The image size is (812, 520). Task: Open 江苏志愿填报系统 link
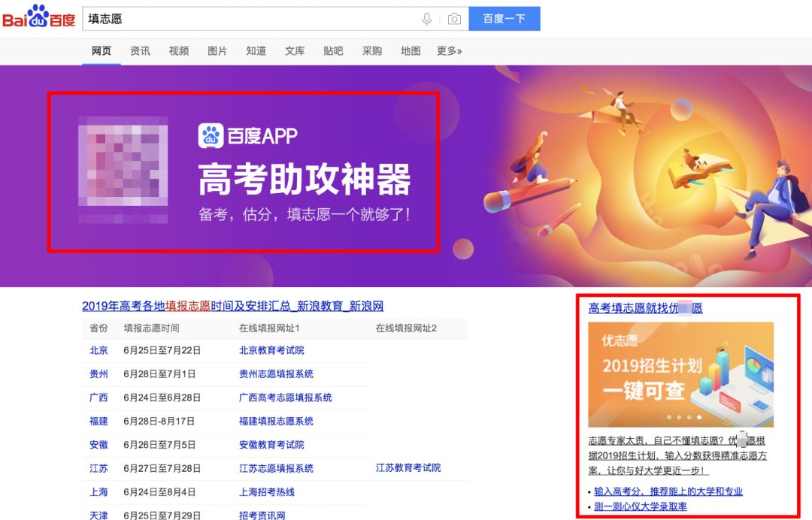pyautogui.click(x=276, y=468)
